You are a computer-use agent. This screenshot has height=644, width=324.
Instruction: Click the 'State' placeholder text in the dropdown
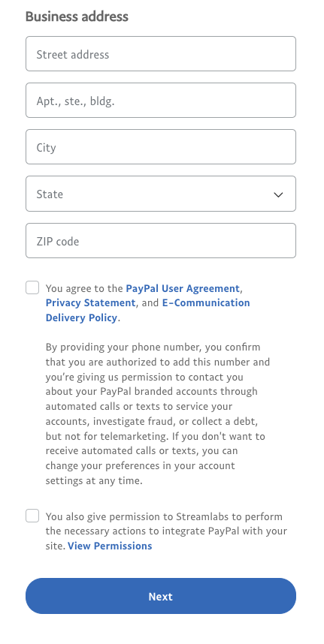50,194
